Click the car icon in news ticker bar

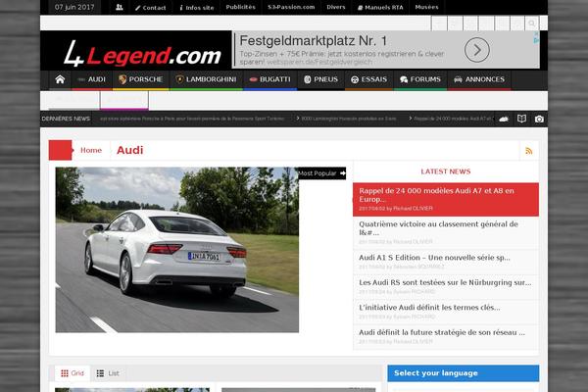(x=504, y=119)
